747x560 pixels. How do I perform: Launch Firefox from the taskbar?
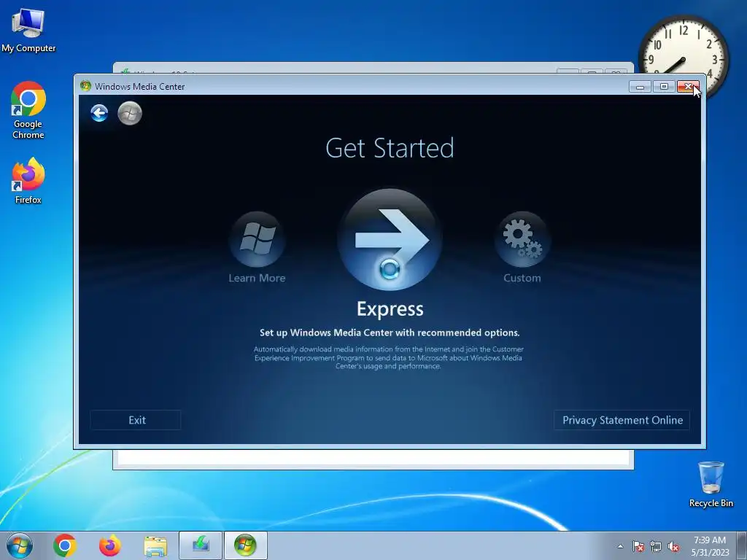pos(109,545)
